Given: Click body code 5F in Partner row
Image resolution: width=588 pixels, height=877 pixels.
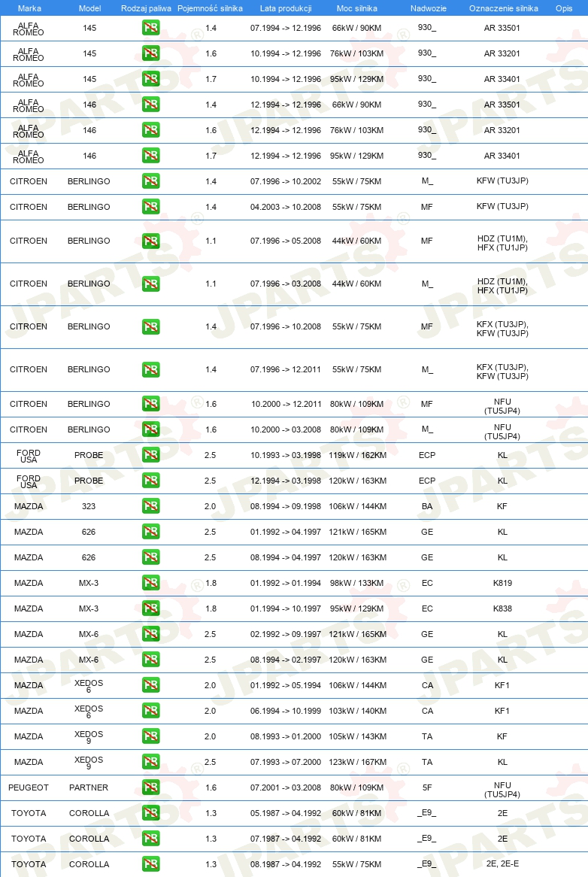Looking at the screenshot, I should coord(427,787).
